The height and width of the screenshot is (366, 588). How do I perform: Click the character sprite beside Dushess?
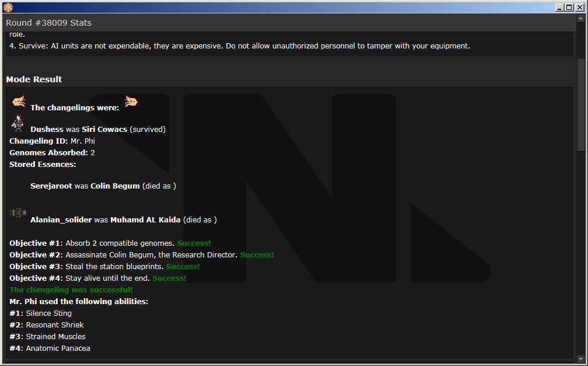click(x=17, y=123)
